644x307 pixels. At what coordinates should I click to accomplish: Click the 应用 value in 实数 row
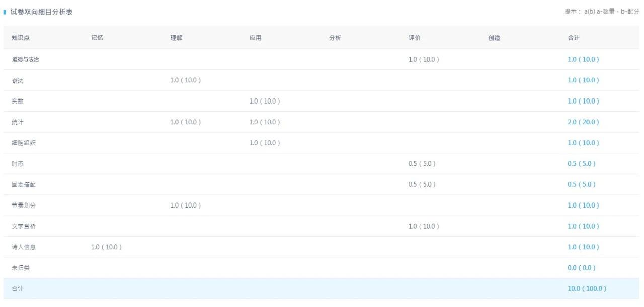[265, 101]
